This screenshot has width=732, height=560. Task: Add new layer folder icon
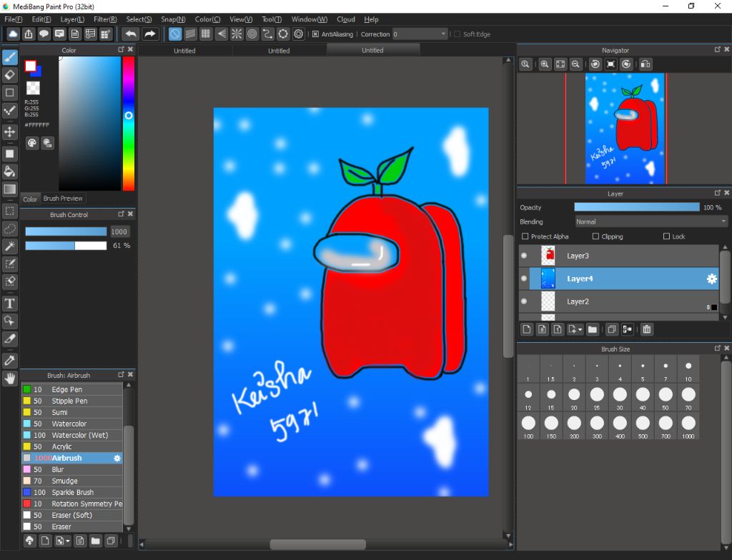[x=593, y=329]
